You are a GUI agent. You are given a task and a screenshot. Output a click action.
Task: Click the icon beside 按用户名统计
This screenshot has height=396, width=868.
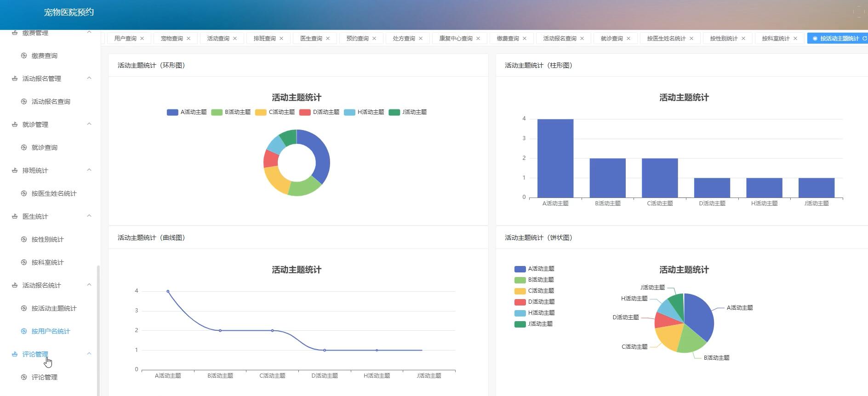pos(24,331)
